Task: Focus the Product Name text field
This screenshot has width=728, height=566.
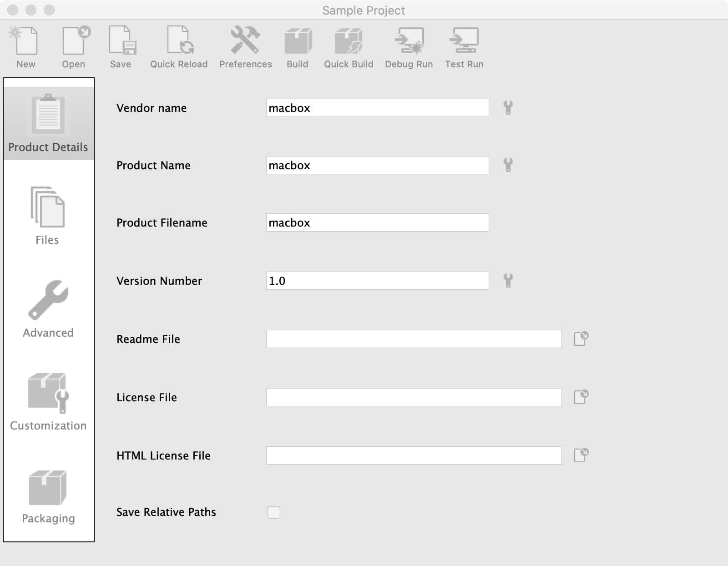Action: pos(378,165)
